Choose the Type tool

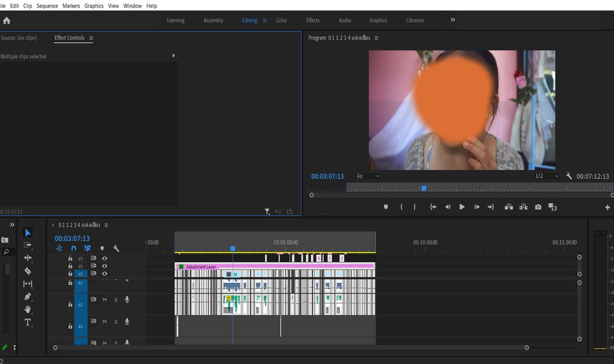tap(28, 322)
